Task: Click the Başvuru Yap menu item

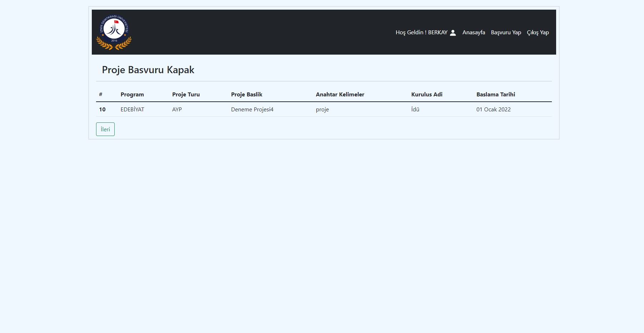Action: (x=506, y=32)
